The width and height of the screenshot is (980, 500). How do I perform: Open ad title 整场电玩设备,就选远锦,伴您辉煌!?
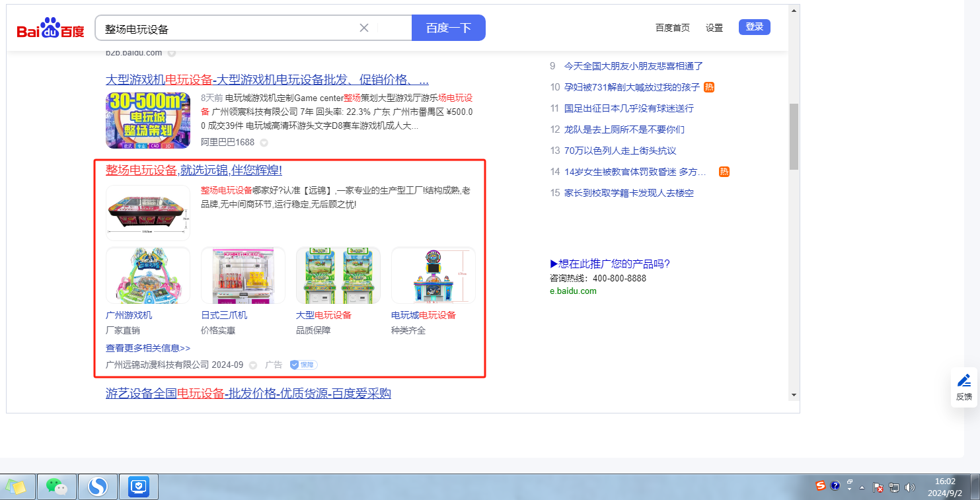click(194, 170)
